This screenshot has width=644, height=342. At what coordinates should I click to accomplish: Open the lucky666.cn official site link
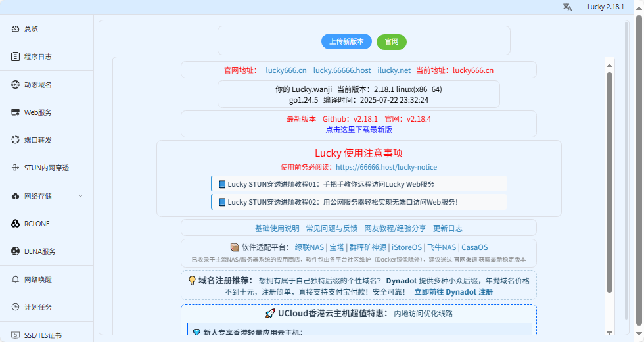286,70
